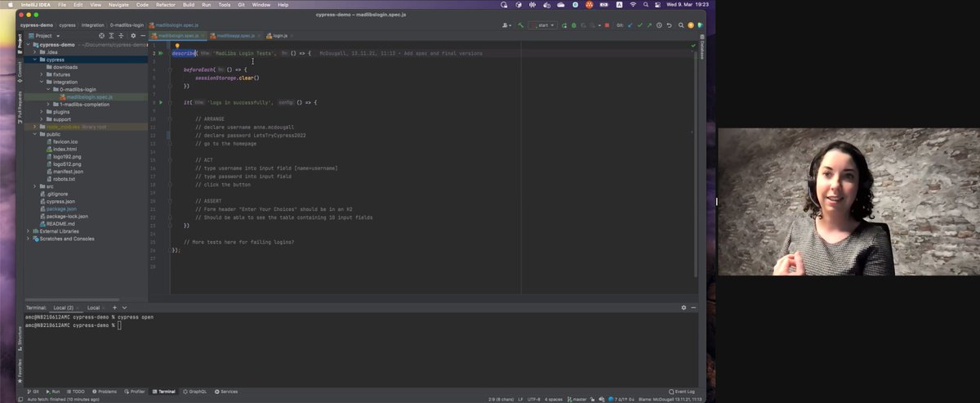Viewport: 980px width, 403px height.
Task: Click the run gutter arrow beside it() test
Action: tap(161, 102)
